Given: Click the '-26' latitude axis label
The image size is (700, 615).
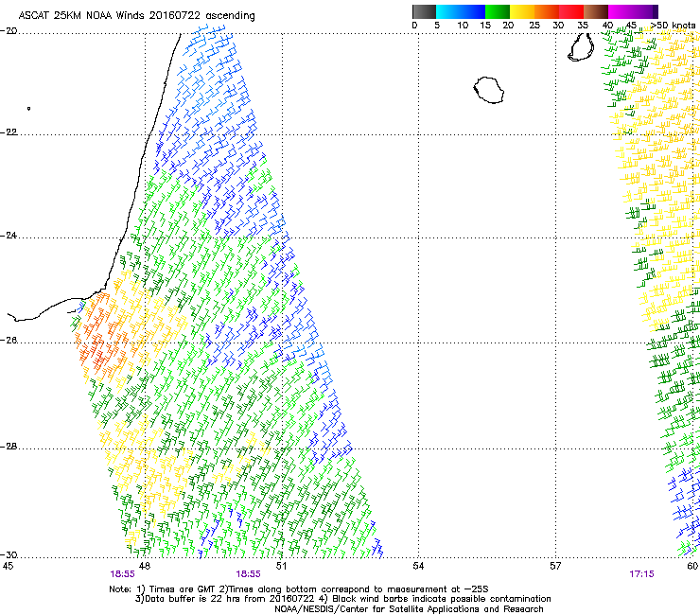Looking at the screenshot, I should click(9, 341).
